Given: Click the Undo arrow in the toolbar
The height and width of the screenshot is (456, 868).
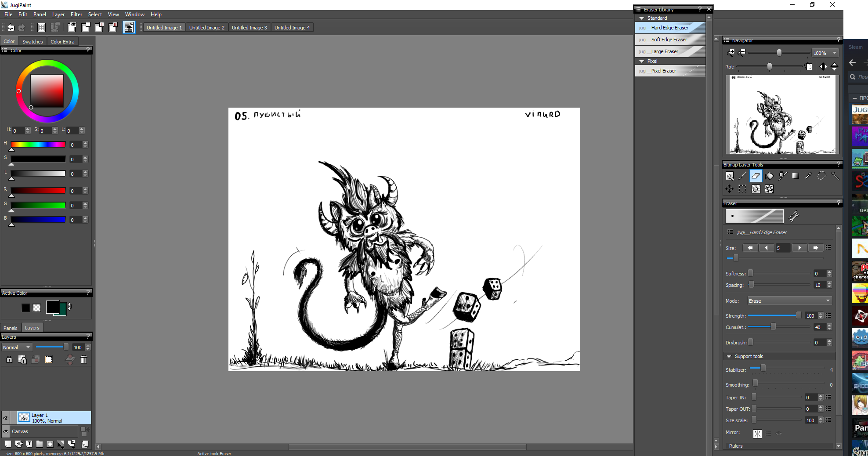Looking at the screenshot, I should tap(11, 28).
